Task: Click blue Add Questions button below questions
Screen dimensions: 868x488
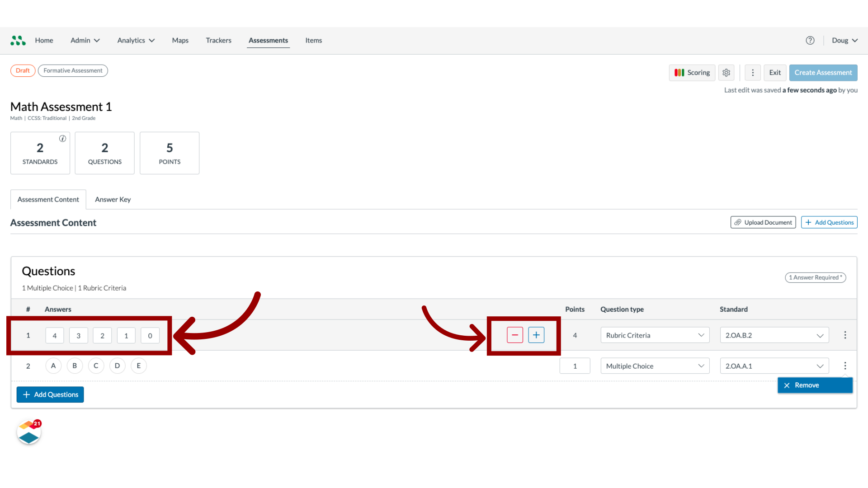Action: pos(50,394)
